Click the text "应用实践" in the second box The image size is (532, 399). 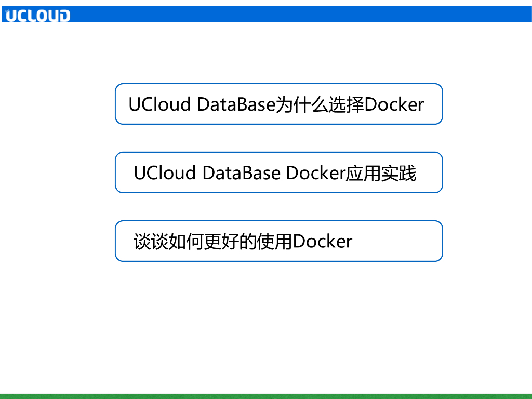pos(381,173)
